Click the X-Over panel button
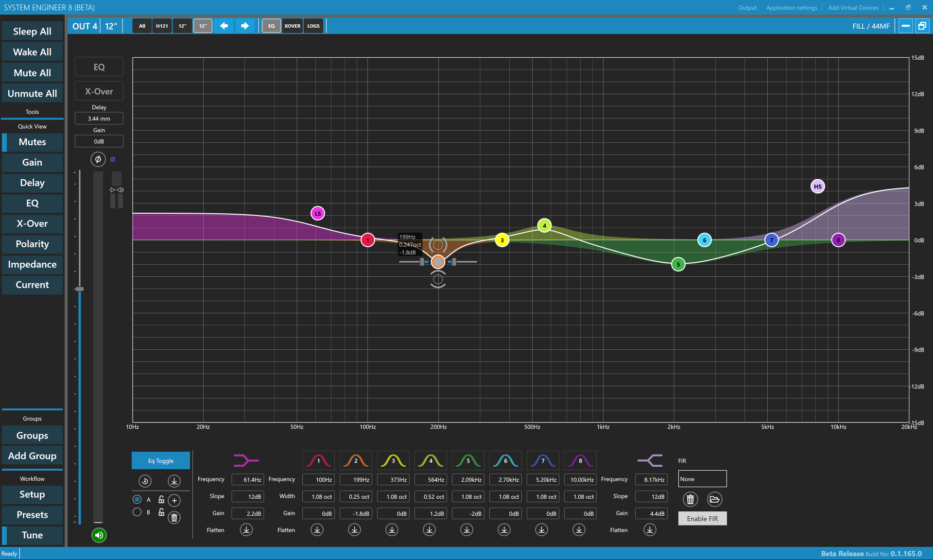The image size is (933, 560). point(99,91)
